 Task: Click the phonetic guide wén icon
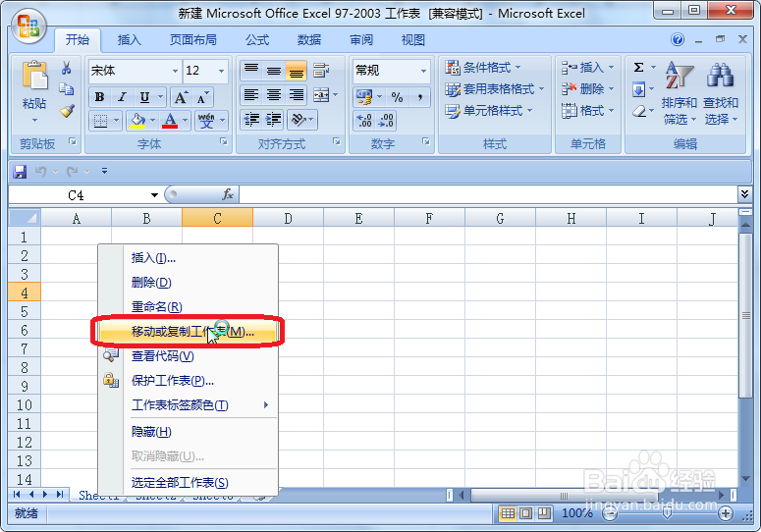(206, 121)
